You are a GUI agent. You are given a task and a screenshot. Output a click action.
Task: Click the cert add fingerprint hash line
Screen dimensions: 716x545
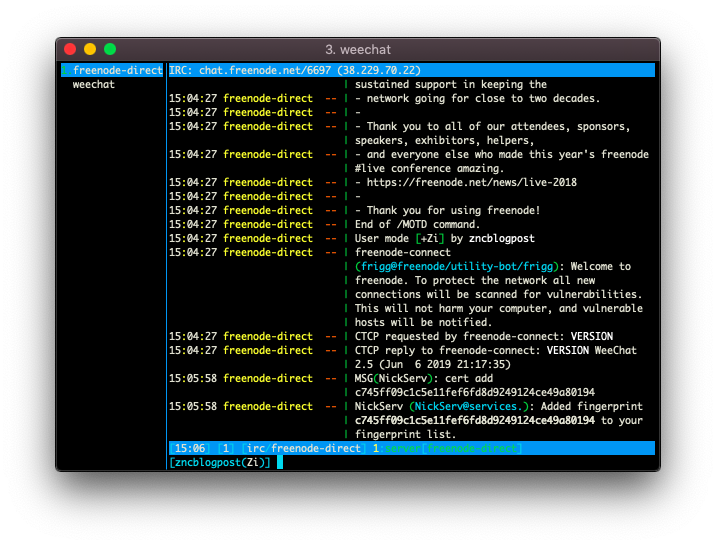[x=475, y=393]
